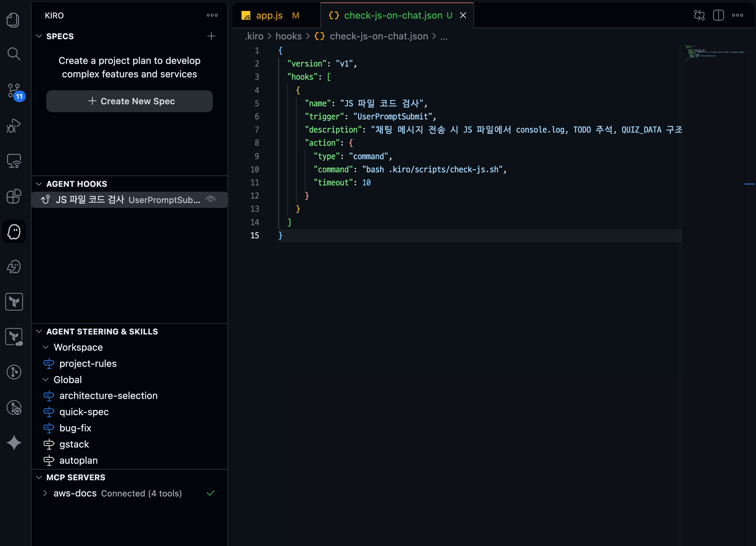Collapse the Workspace steering group
Screen dimensions: 756x546
pos(45,347)
